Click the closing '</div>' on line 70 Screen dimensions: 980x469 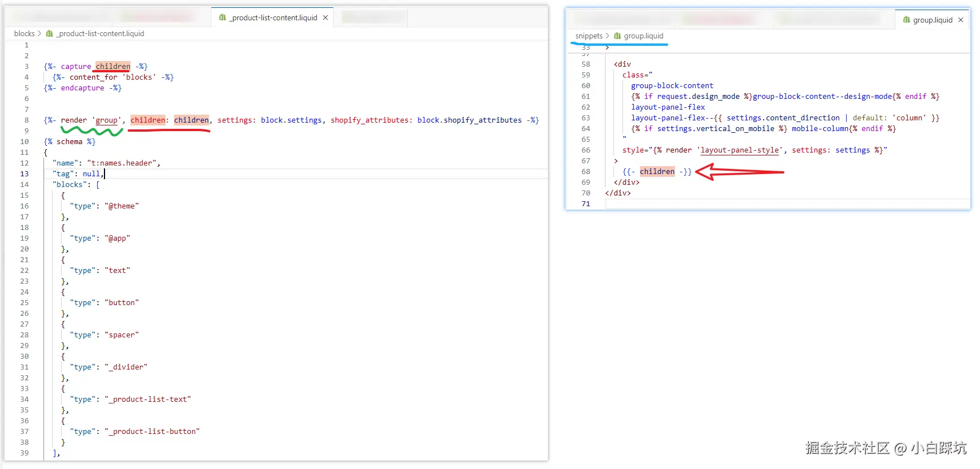click(618, 193)
